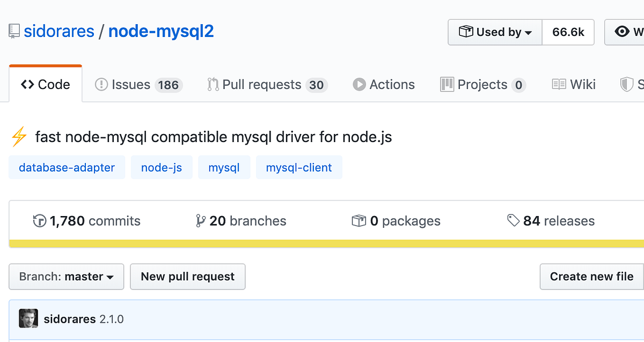Open the database-adapter topic tag

point(67,167)
